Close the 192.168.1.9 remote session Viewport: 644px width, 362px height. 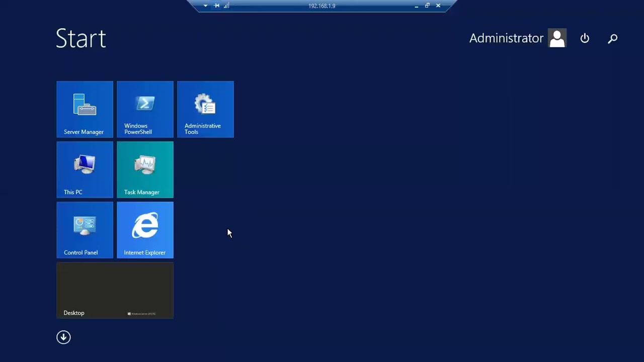438,6
